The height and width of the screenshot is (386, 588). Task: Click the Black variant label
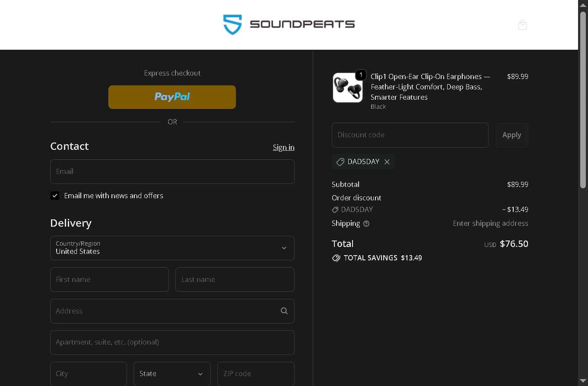pyautogui.click(x=378, y=107)
